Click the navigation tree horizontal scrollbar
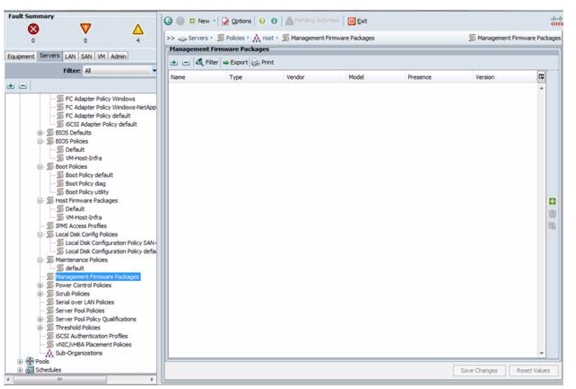 tap(59, 379)
